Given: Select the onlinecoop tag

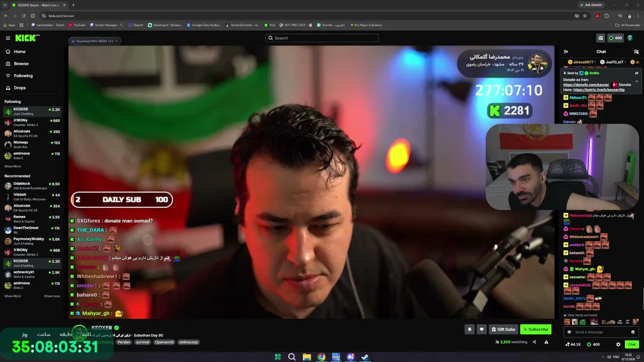Looking at the screenshot, I should [x=189, y=342].
